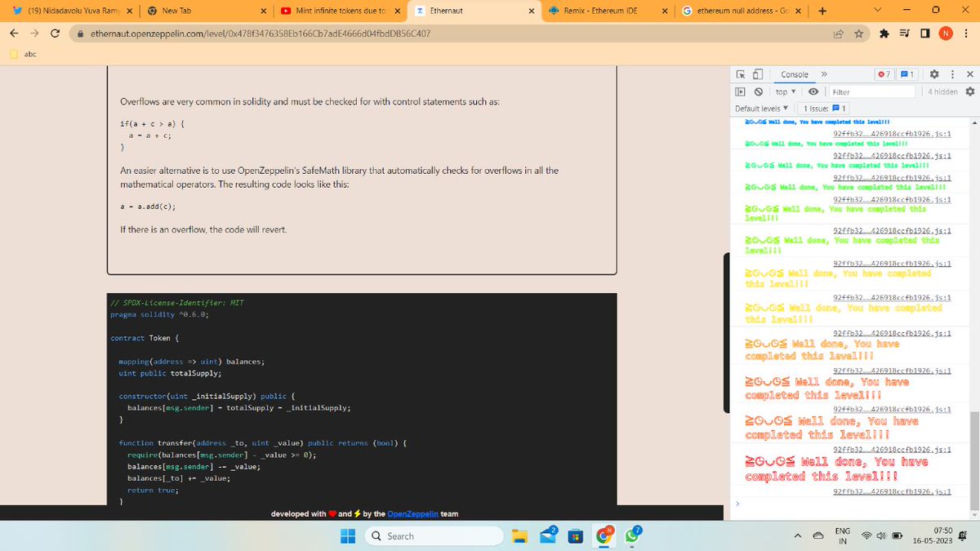
Task: Create a live expression with eye icon
Action: [x=814, y=92]
